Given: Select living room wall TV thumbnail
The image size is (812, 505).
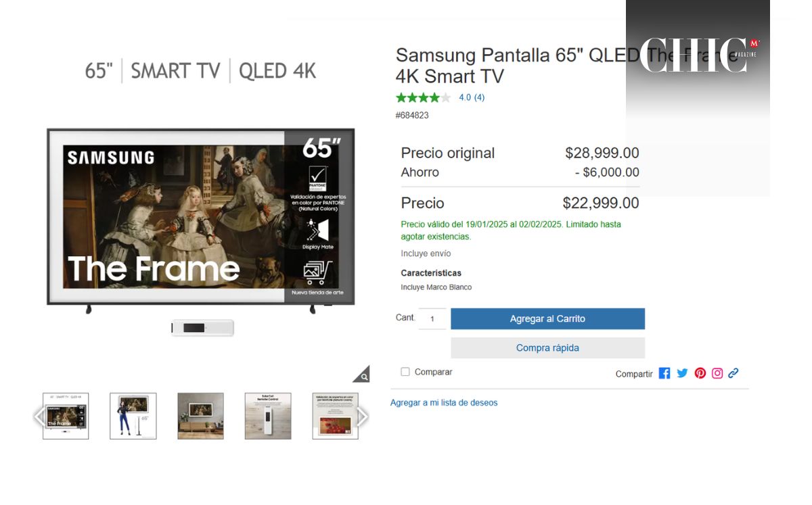Looking at the screenshot, I should [x=200, y=416].
